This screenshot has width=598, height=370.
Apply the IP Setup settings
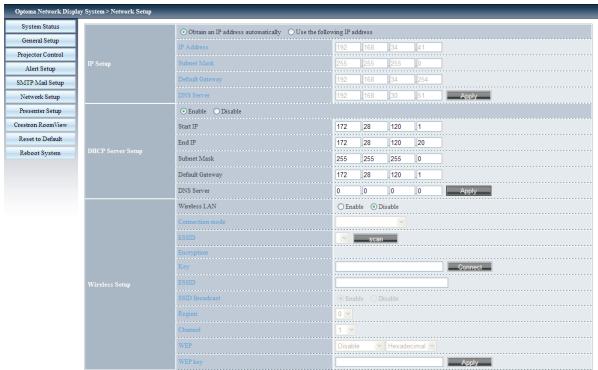[x=468, y=95]
